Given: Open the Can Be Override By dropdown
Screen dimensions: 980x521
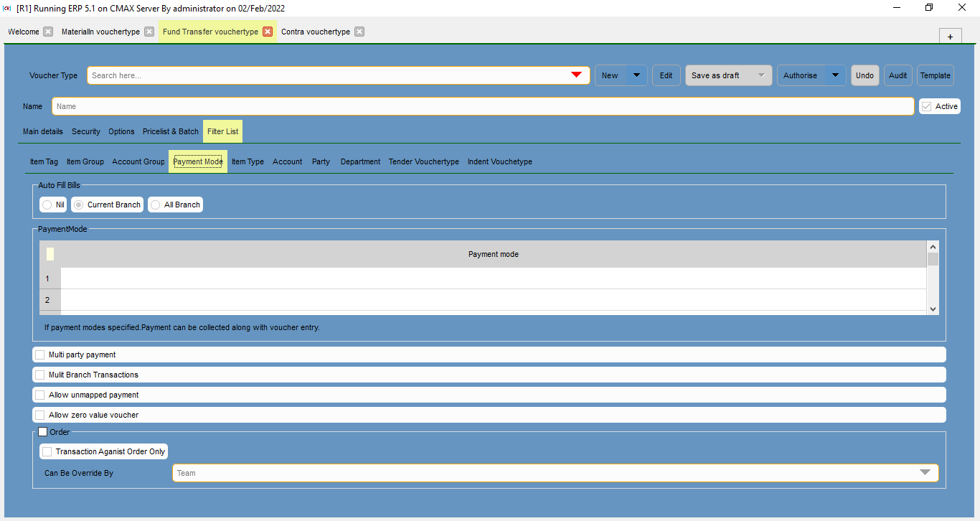Looking at the screenshot, I should point(925,473).
